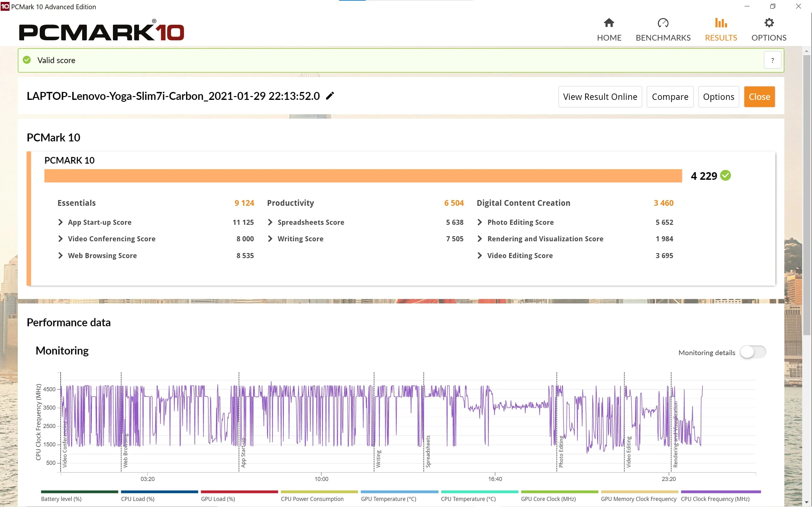The image size is (812, 507).
Task: Click the Compare button
Action: 670,97
